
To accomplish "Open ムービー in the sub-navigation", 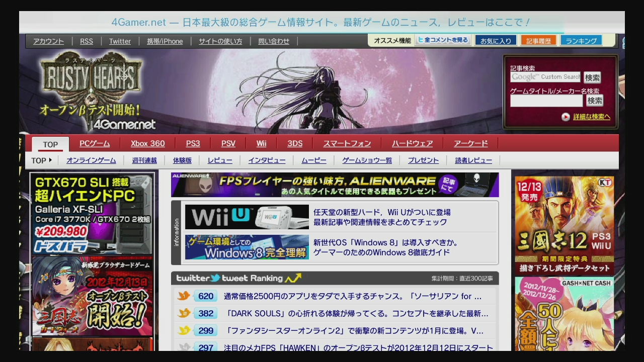I will coord(314,160).
